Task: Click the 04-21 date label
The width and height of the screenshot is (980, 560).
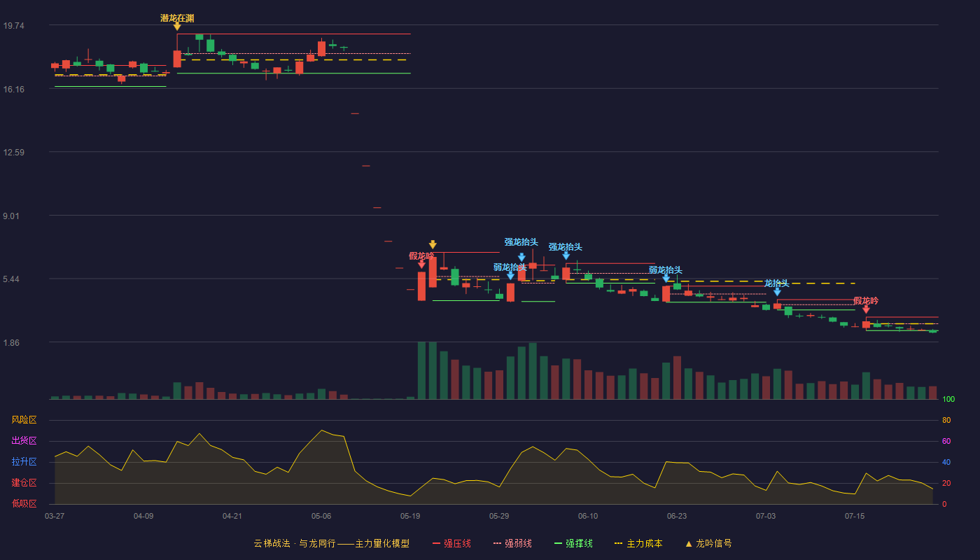Action: tap(232, 516)
